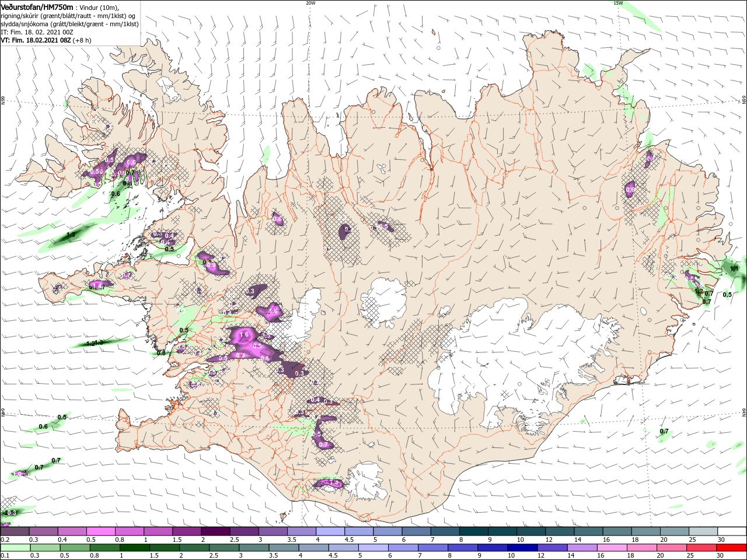Viewport: 747px width, 560px height.
Task: Select the blue 7 swatch in the lower legend row
Action: (x=432, y=548)
